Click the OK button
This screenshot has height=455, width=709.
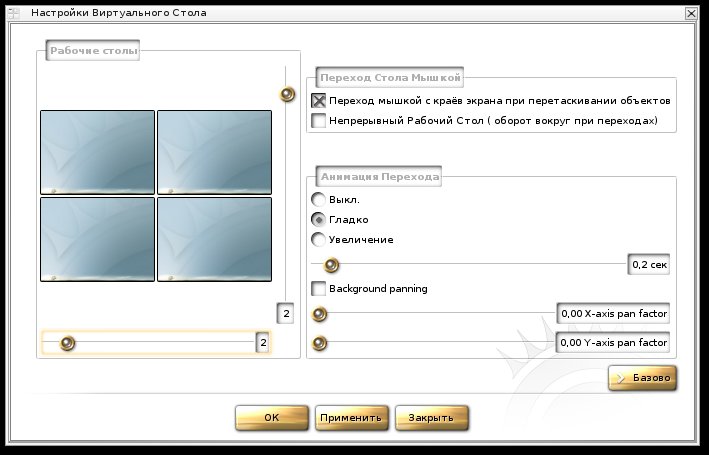tap(272, 417)
